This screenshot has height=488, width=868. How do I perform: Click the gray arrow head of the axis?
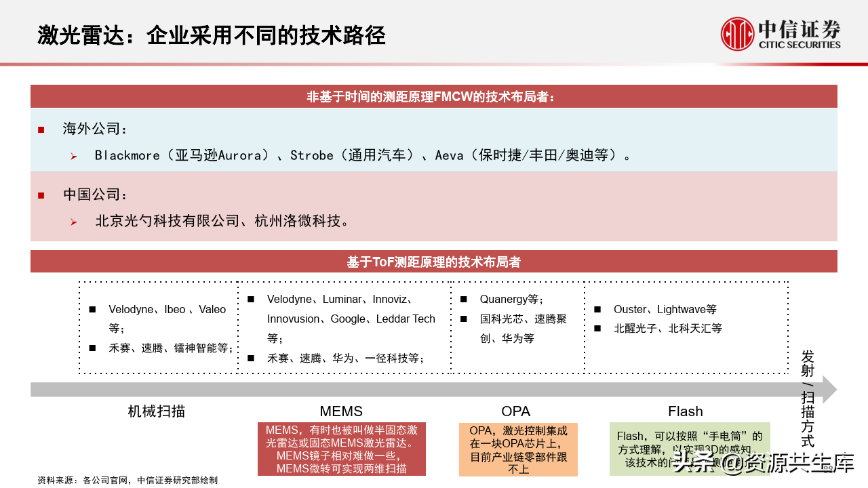coord(829,390)
